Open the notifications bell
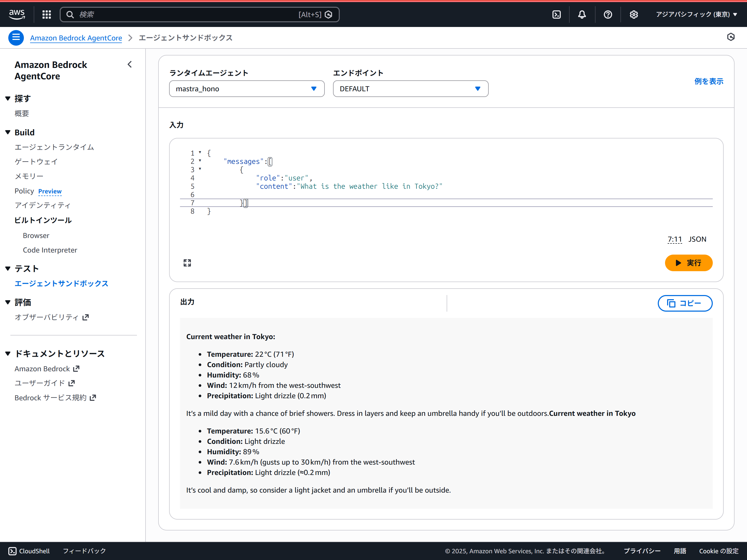 click(582, 14)
